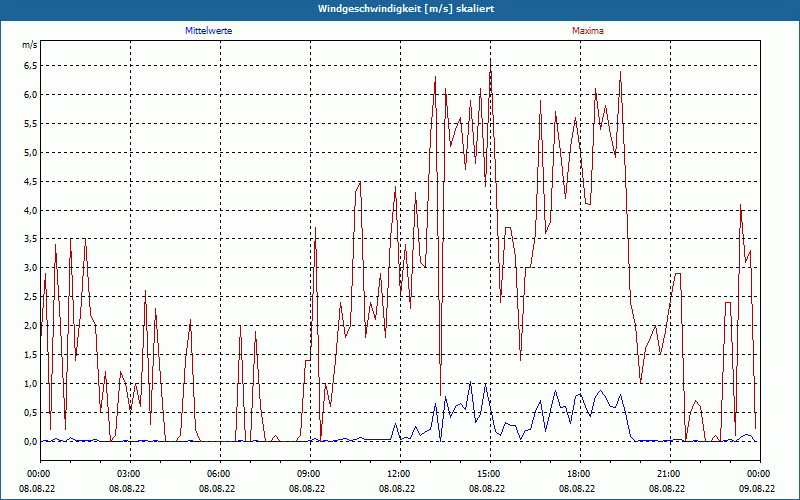Viewport: 800px width, 500px height.
Task: Click the '00:00' label above date 09.08.22
Action: tap(760, 474)
